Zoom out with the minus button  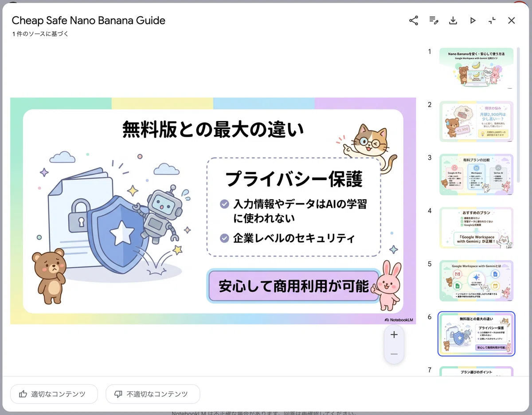click(x=394, y=354)
